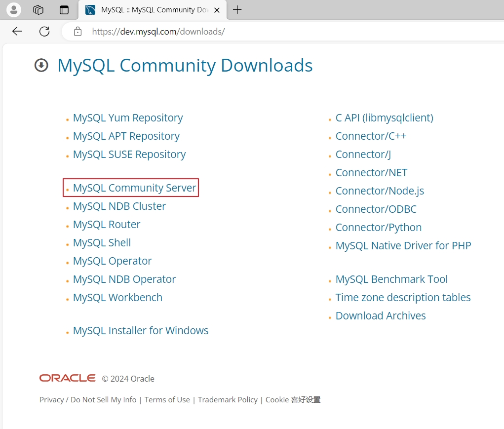The width and height of the screenshot is (504, 429).
Task: Click the MySQL Community Downloads heading
Action: [185, 66]
